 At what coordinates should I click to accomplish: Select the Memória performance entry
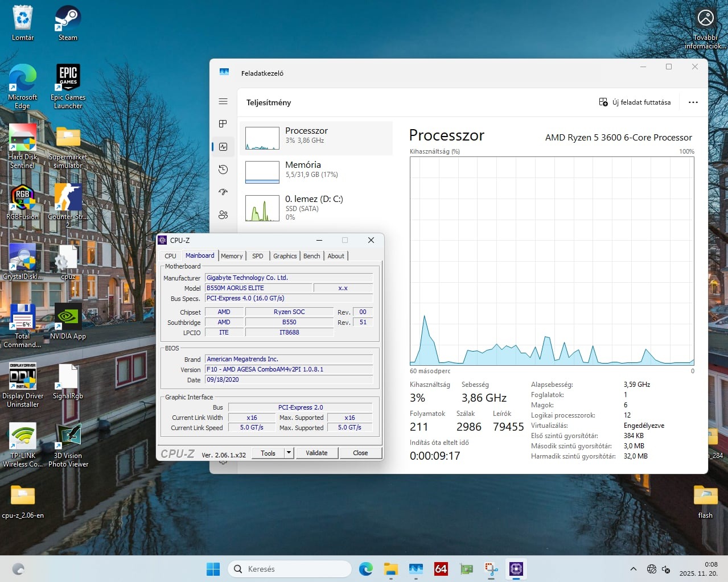(x=316, y=172)
